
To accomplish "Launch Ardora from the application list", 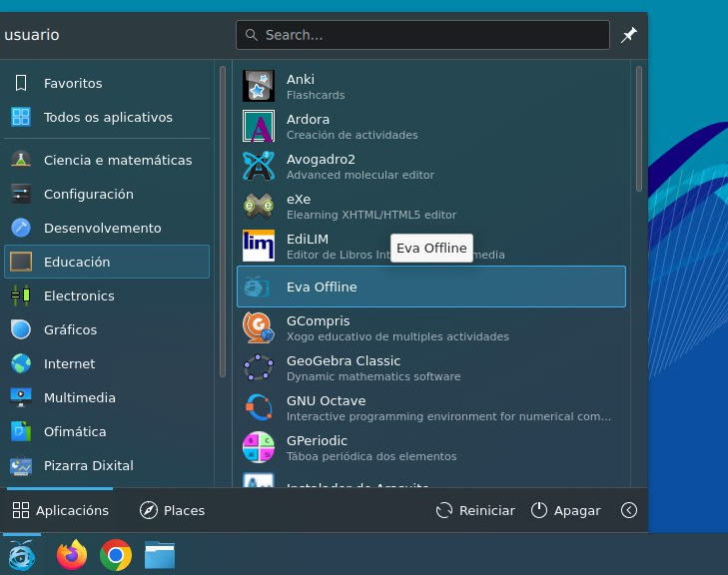I will (x=259, y=127).
